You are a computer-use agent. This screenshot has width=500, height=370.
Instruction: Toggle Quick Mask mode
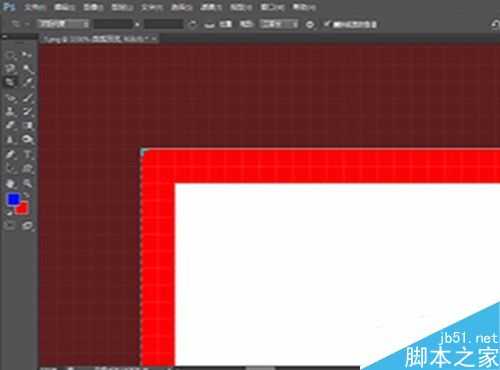(x=10, y=226)
